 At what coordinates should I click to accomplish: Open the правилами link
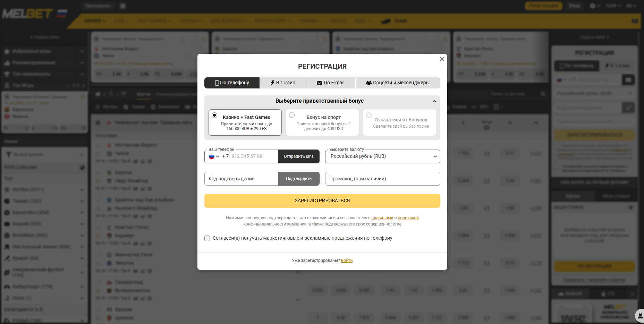coord(382,218)
